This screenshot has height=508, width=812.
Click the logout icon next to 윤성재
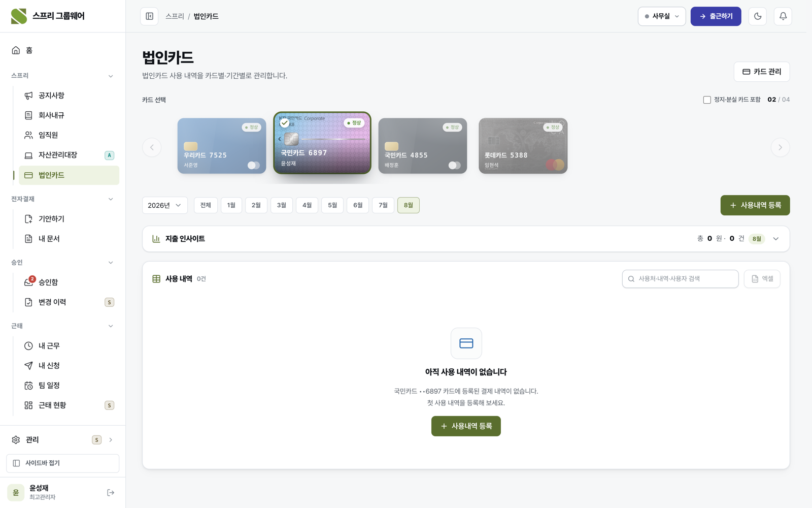click(x=111, y=492)
